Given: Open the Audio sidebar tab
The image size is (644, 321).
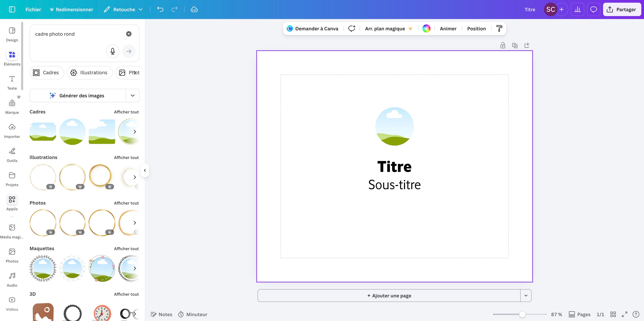Looking at the screenshot, I should pos(12,280).
